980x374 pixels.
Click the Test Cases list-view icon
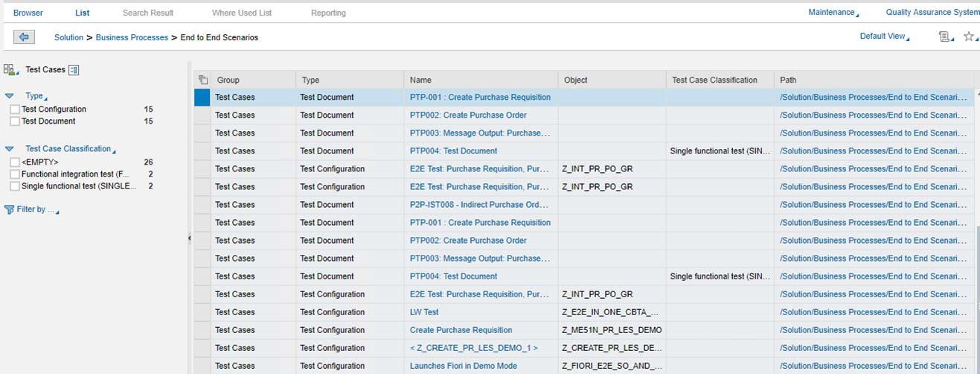pos(74,70)
